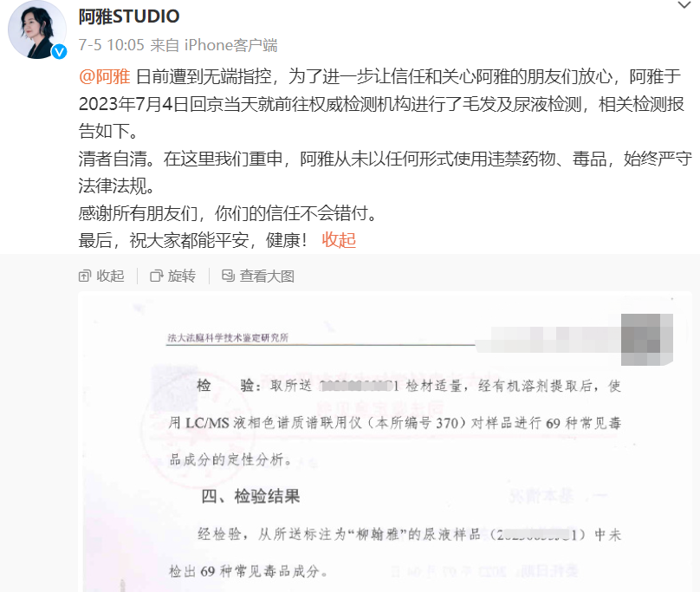Click the 旋转 rotate image icon
The width and height of the screenshot is (700, 592).
pyautogui.click(x=156, y=276)
